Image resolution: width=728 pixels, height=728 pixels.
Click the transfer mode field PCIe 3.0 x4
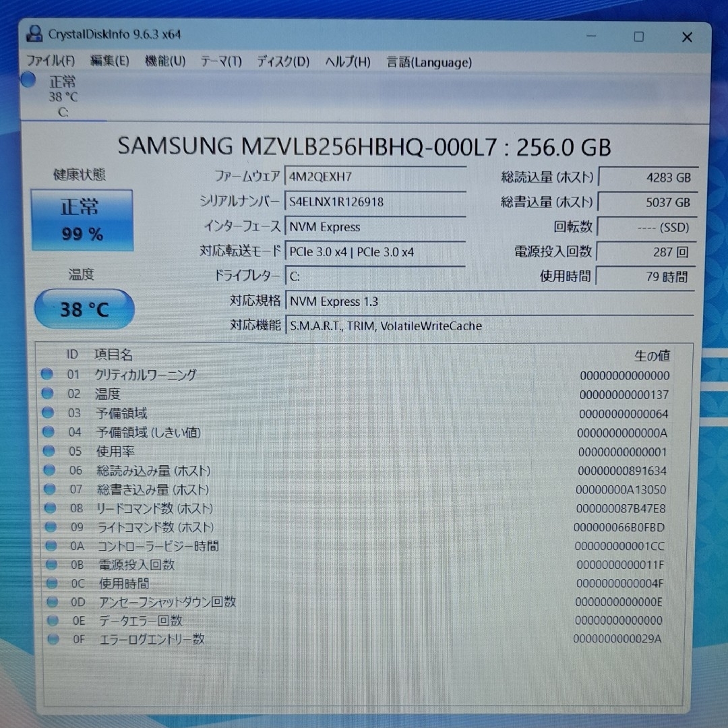click(x=375, y=252)
